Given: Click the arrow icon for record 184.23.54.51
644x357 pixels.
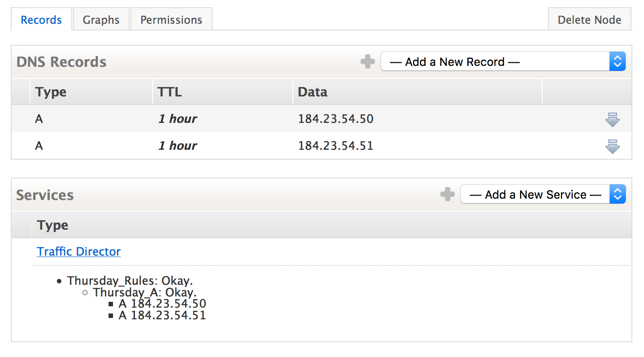Looking at the screenshot, I should (x=612, y=146).
